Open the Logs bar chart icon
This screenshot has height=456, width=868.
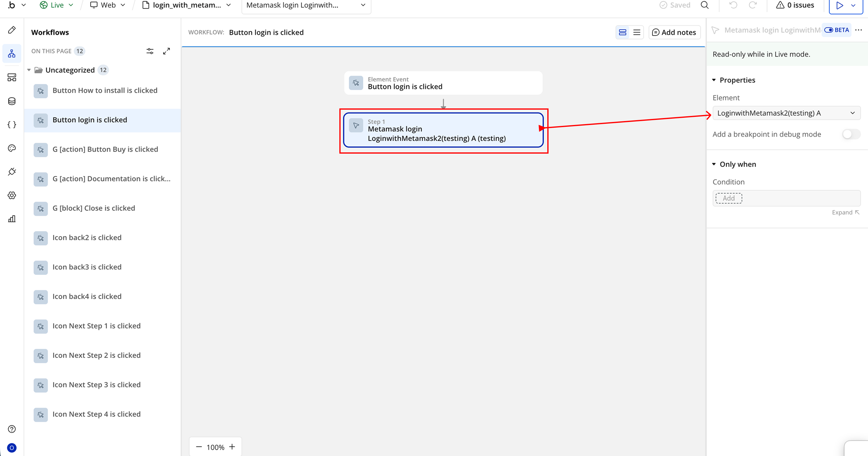tap(12, 219)
